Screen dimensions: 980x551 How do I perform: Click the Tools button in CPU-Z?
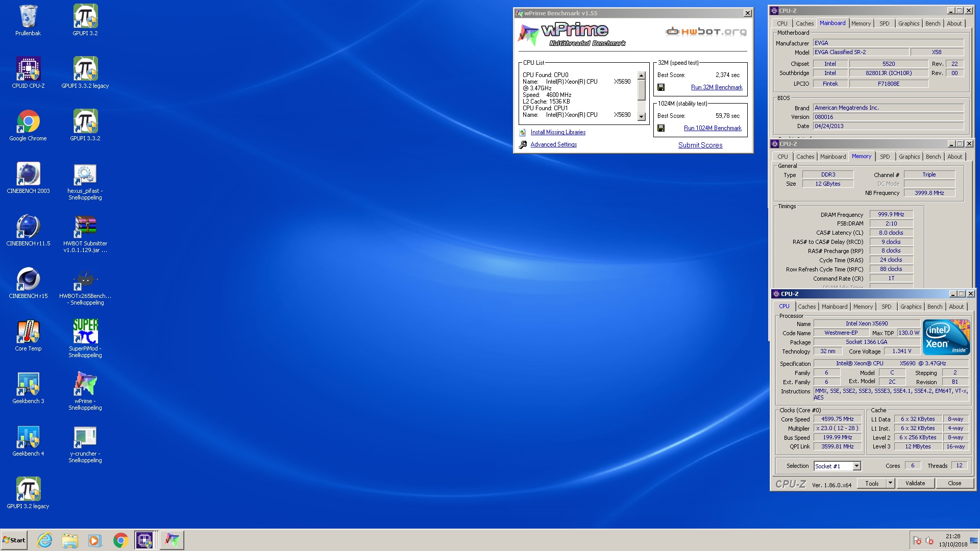click(x=872, y=483)
